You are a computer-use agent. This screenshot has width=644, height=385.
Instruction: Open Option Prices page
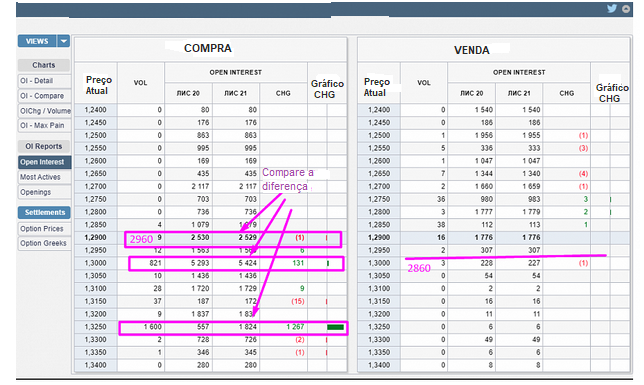(x=44, y=228)
